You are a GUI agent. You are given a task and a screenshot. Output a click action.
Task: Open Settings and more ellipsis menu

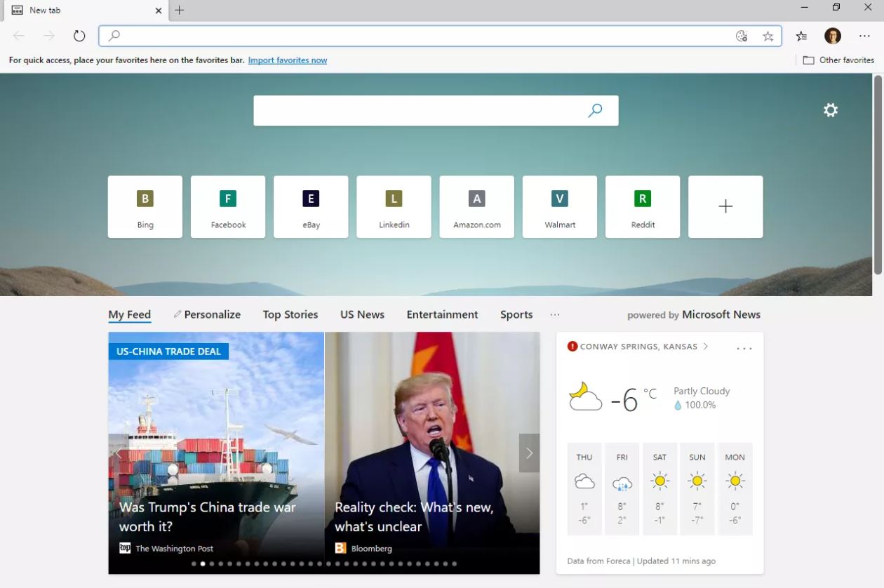coord(864,36)
